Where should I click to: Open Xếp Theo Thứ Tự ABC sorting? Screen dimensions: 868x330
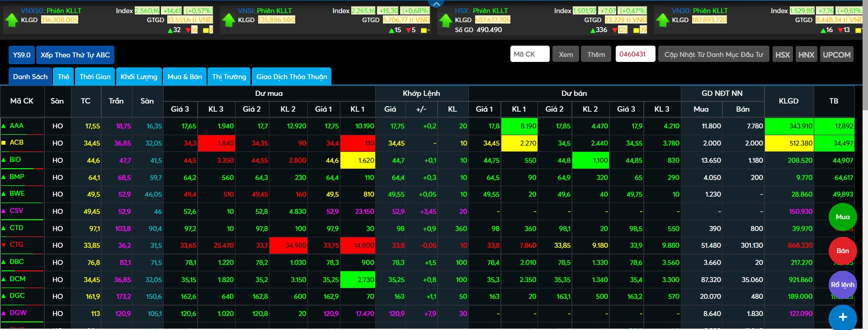pyautogui.click(x=75, y=55)
